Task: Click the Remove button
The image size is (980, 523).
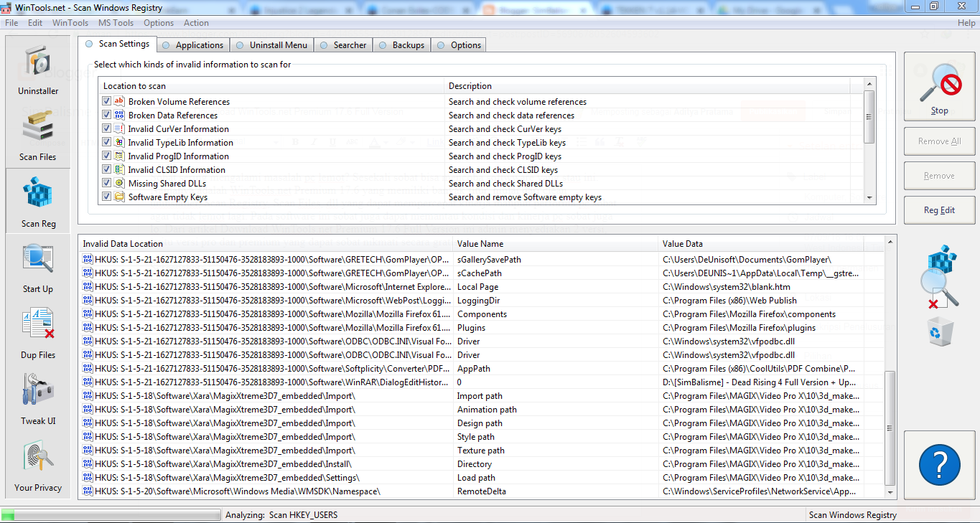Action: (939, 176)
